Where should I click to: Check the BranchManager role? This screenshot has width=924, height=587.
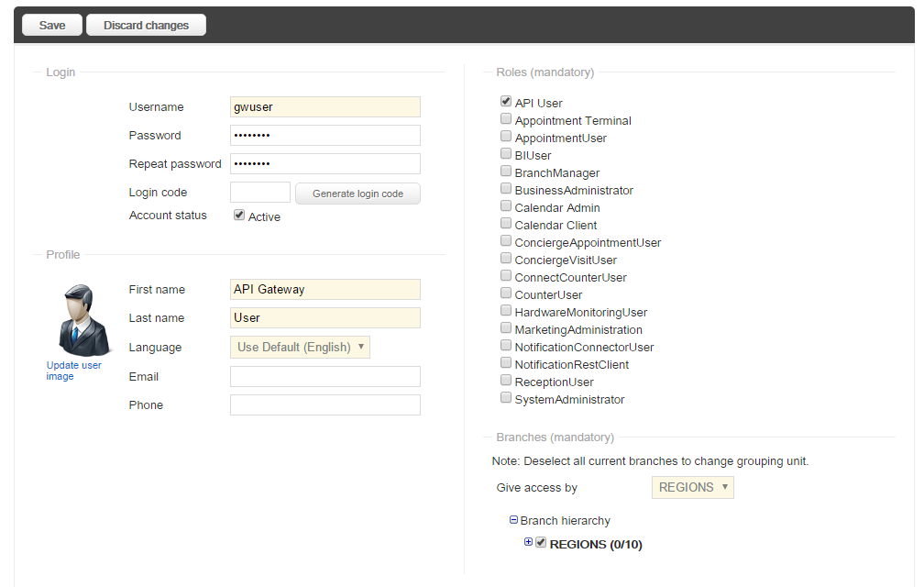tap(506, 172)
